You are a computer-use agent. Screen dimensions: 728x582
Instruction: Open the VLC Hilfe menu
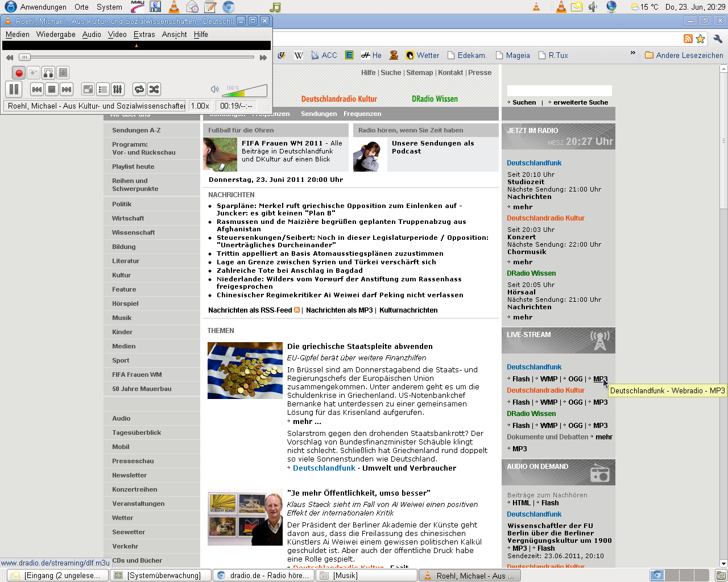pos(201,35)
